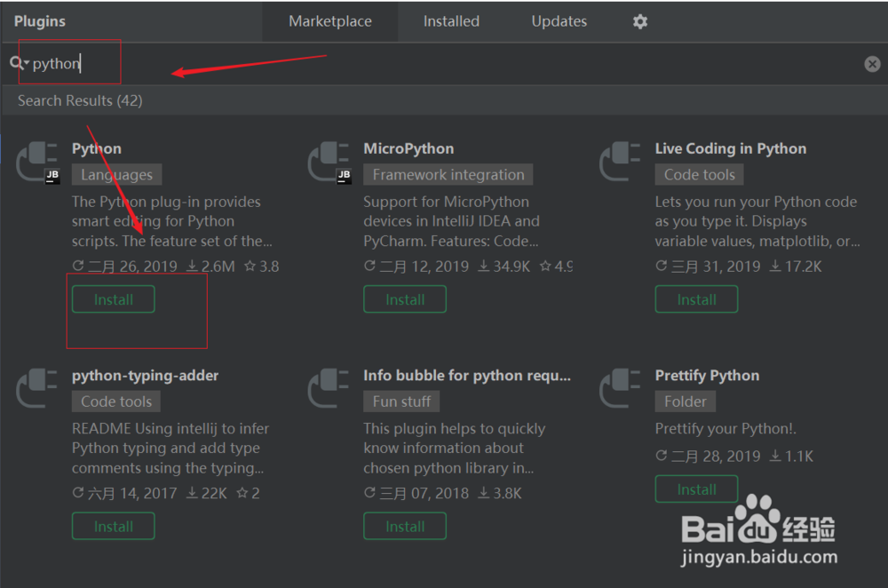Screen dimensions: 888x588
Task: Click the python-typing-adder star rating 2
Action: pyautogui.click(x=249, y=493)
